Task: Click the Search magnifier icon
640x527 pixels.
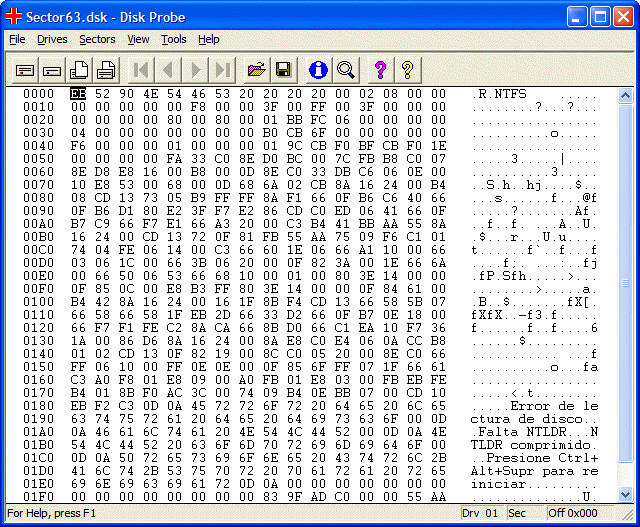Action: click(346, 70)
